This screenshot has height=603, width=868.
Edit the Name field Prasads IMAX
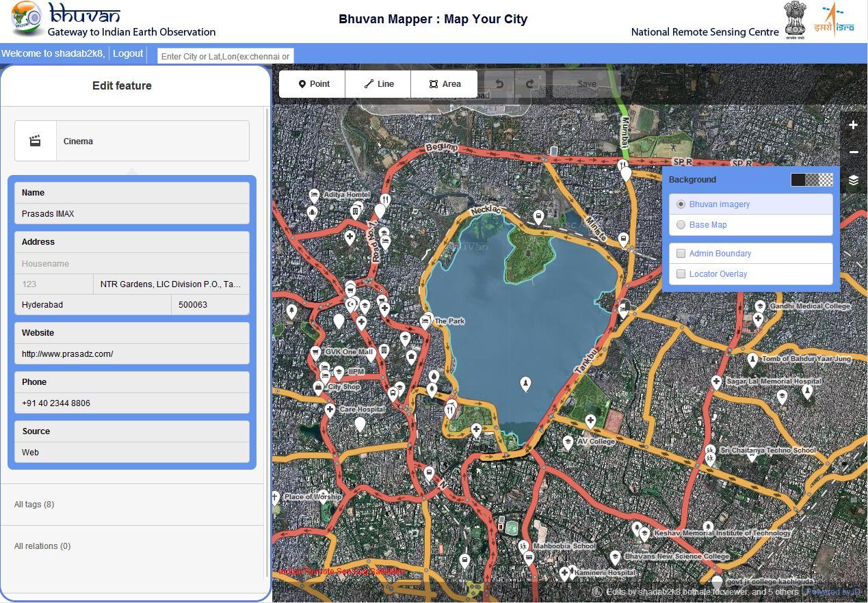coord(132,214)
